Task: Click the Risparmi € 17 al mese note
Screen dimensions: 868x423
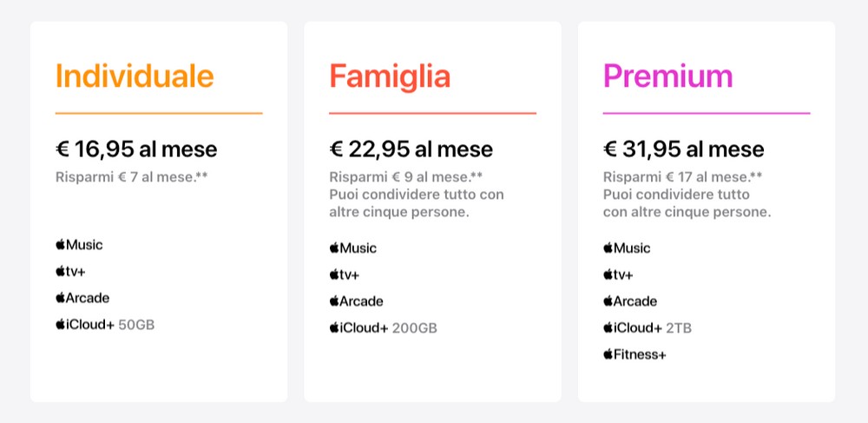Action: (683, 177)
